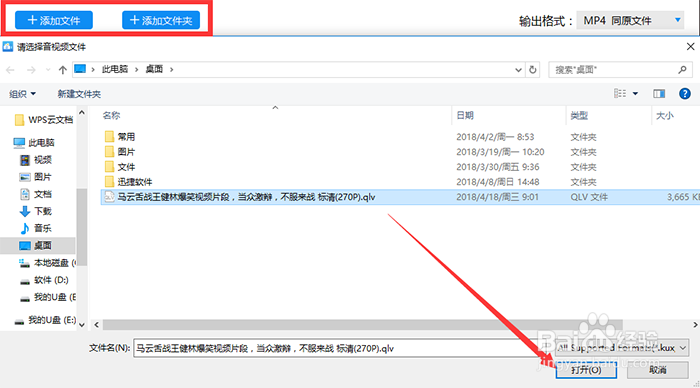
Task: Sort by the 大小 column header
Action: pos(665,116)
